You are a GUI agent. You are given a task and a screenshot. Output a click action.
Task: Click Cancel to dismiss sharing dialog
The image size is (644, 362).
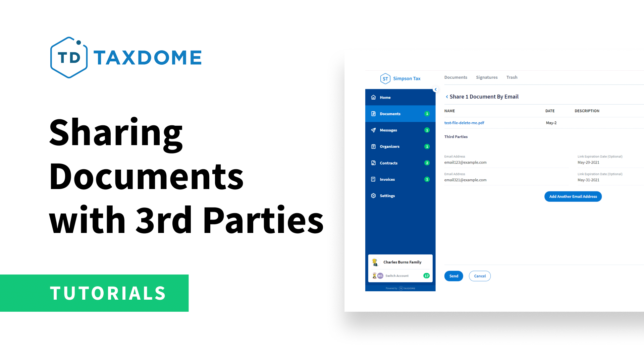(479, 276)
